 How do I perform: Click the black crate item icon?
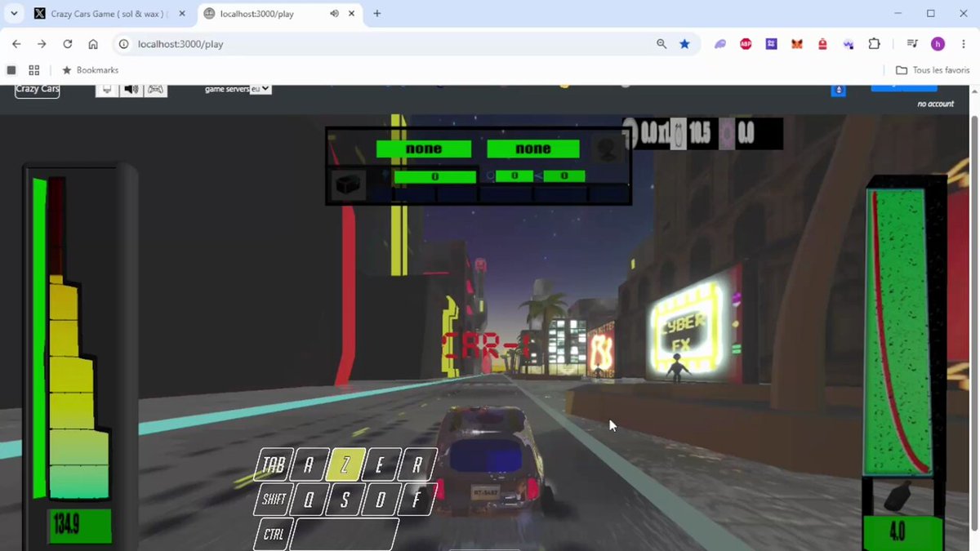pyautogui.click(x=349, y=184)
